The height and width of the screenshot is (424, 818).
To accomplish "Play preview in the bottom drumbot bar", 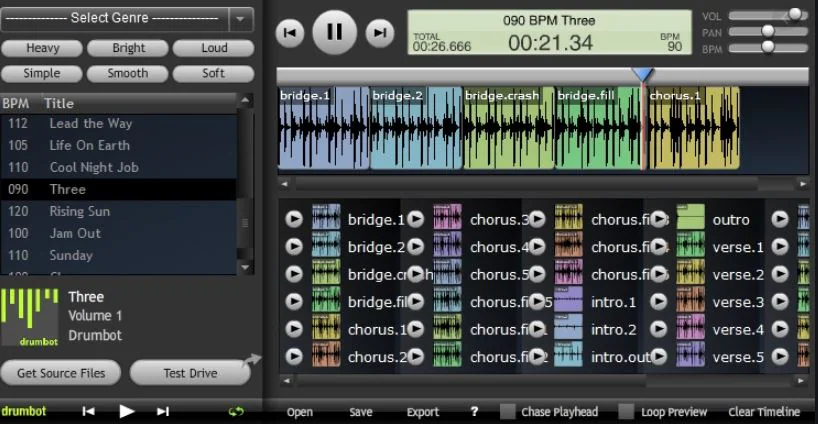I will tap(126, 411).
